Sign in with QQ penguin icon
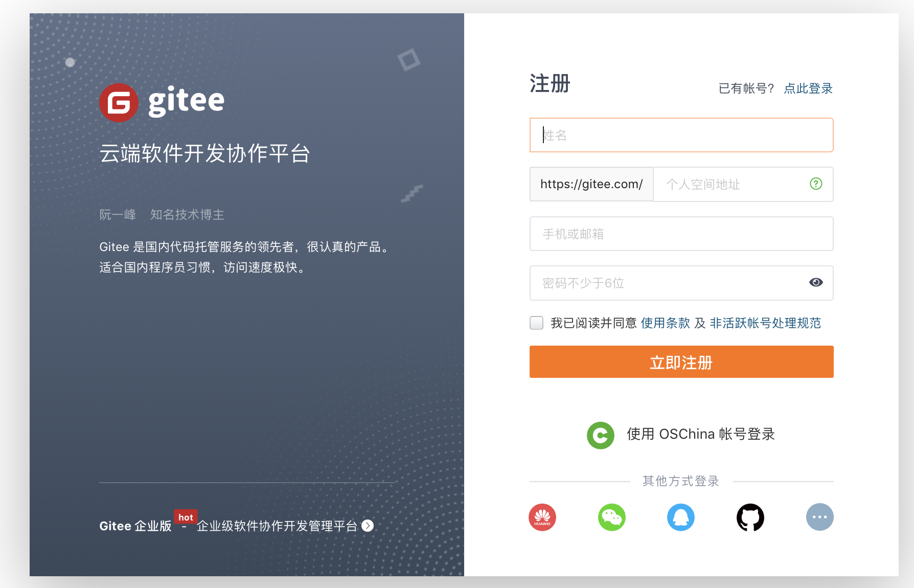The height and width of the screenshot is (588, 914). [681, 517]
